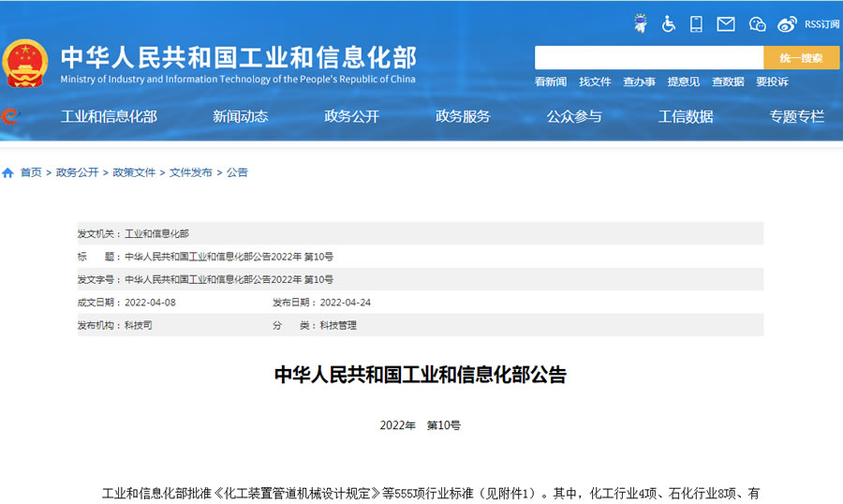Go to 工信数据 navigation menu
The image size is (843, 504).
pyautogui.click(x=685, y=116)
